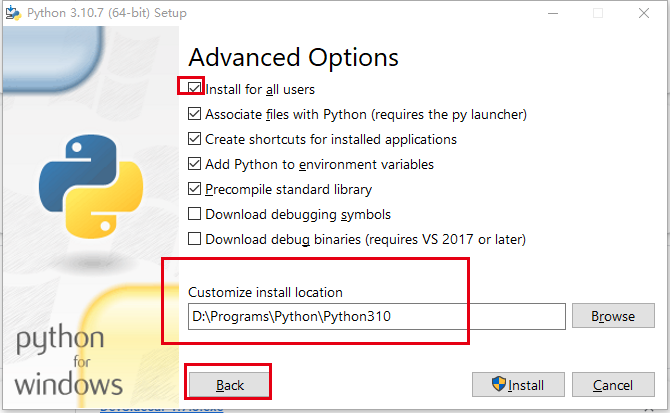
Task: Click the 'Customize install location' label
Action: [265, 293]
